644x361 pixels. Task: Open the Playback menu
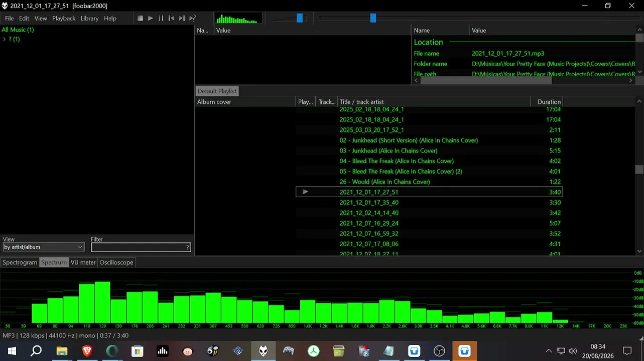coord(64,19)
